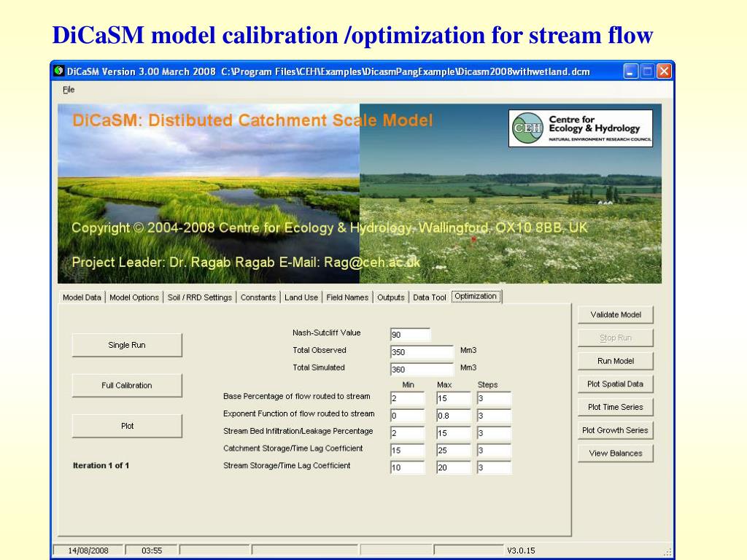Open the Outputs tab

click(391, 297)
